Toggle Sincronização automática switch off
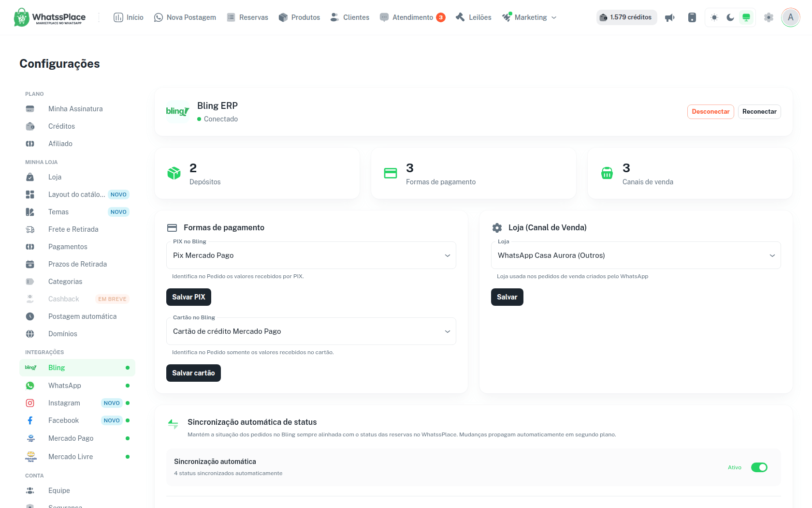 pos(759,467)
